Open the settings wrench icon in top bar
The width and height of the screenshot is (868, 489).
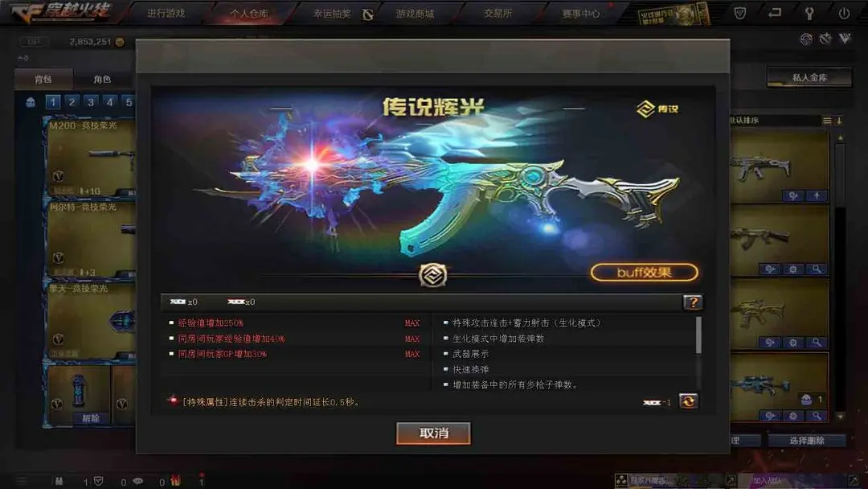pyautogui.click(x=809, y=14)
